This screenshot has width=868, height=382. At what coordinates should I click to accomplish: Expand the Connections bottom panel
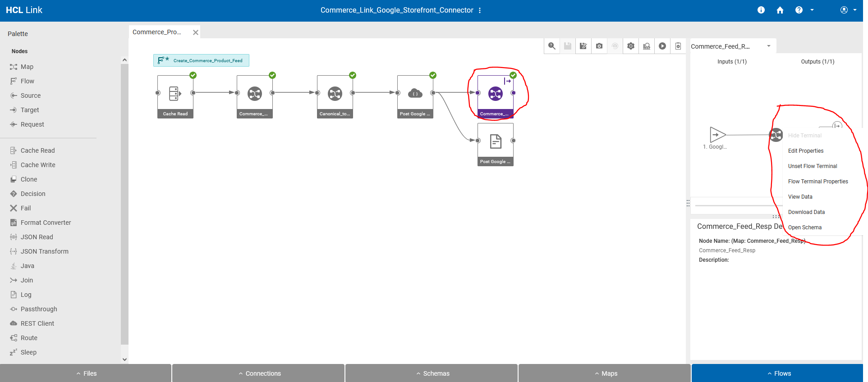pyautogui.click(x=258, y=373)
